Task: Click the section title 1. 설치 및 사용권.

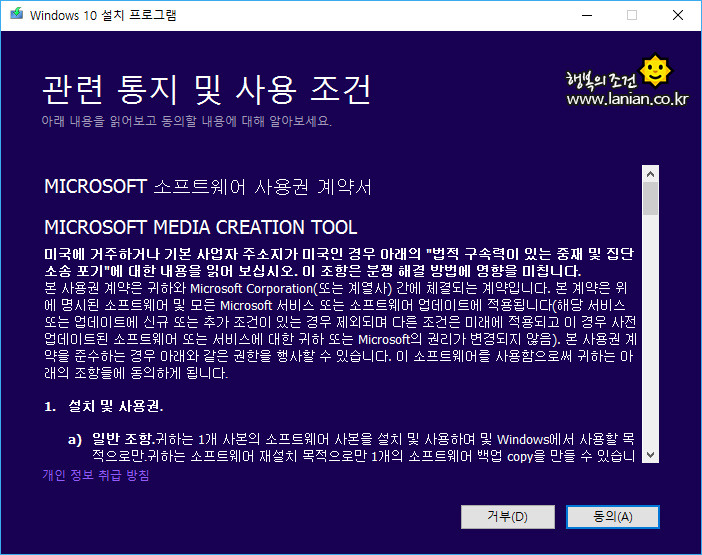Action: (103, 406)
